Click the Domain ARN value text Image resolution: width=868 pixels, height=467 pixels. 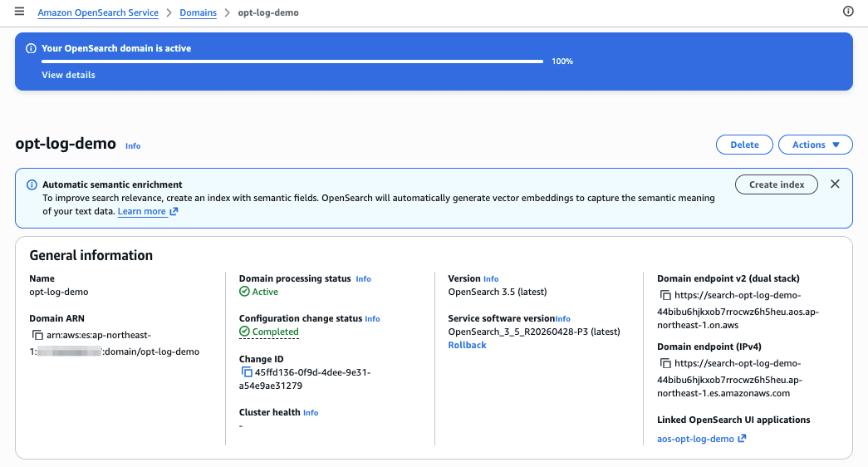coord(114,343)
